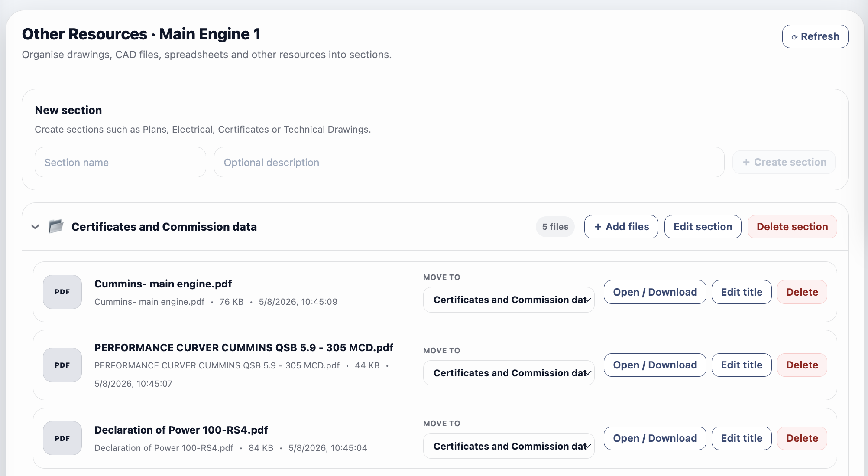Click the Optional description field
Viewport: 868px width, 476px height.
coord(469,162)
